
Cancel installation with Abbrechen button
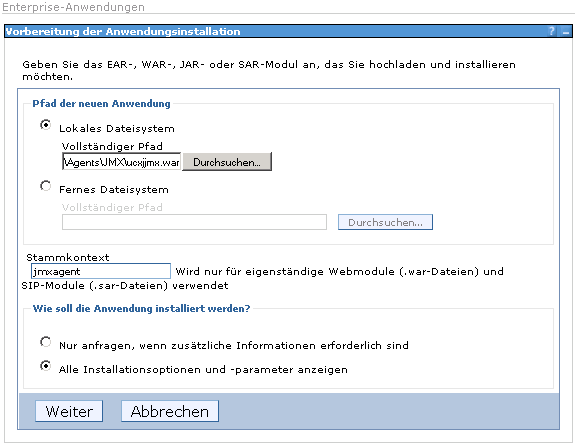point(170,411)
